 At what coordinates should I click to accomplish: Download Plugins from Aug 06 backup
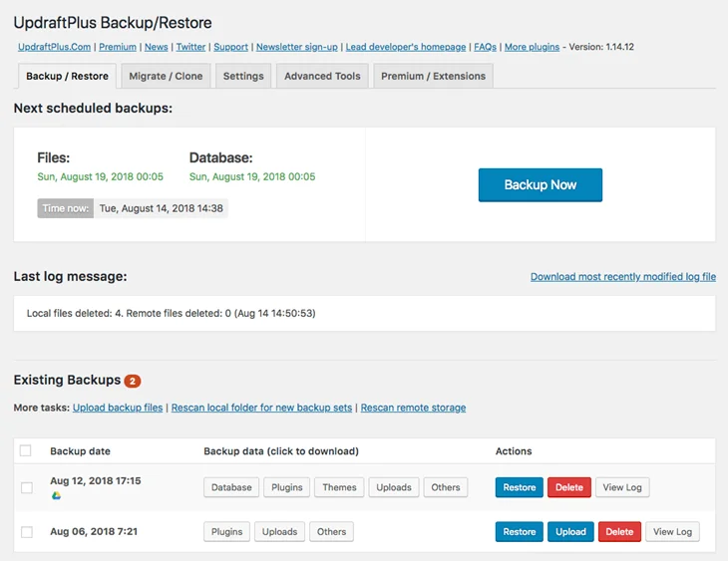coord(226,532)
